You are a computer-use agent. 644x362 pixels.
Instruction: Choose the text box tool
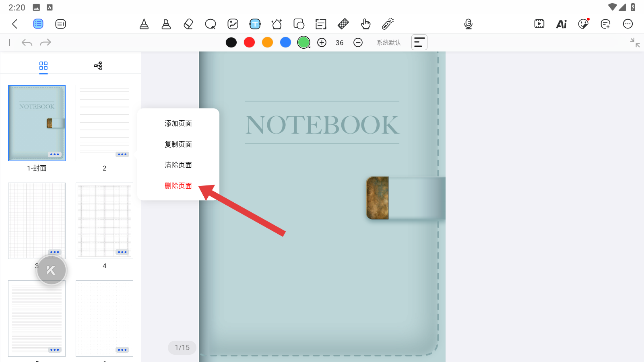click(x=255, y=24)
